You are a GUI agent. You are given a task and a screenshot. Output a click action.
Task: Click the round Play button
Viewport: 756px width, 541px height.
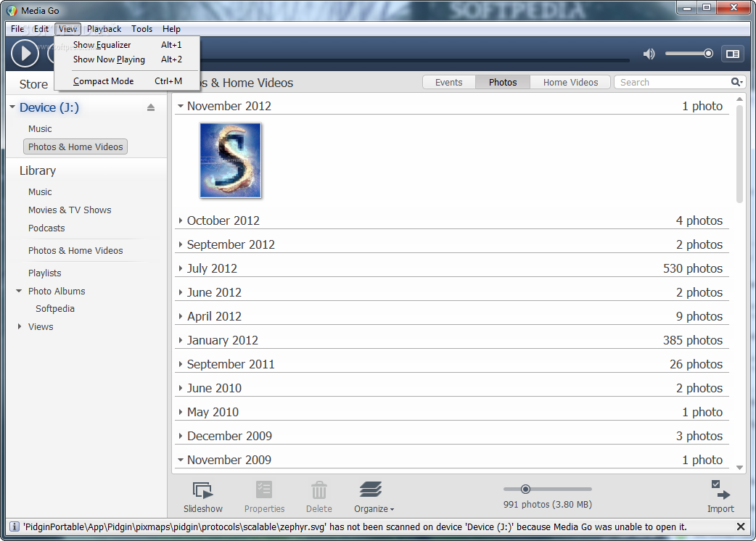(25, 53)
